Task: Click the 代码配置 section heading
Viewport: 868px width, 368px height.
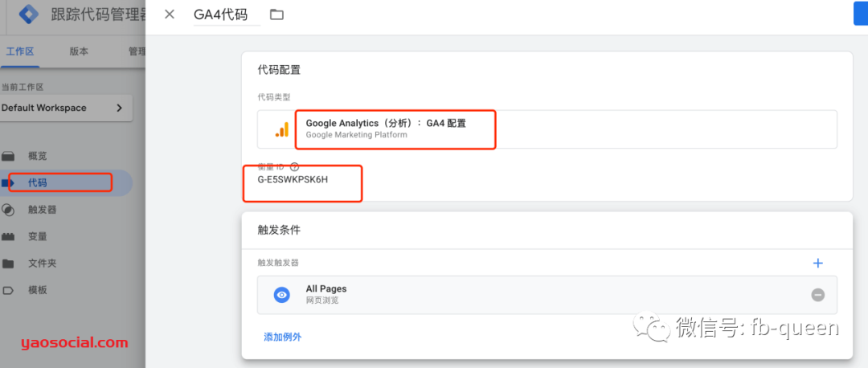Action: pyautogui.click(x=279, y=70)
